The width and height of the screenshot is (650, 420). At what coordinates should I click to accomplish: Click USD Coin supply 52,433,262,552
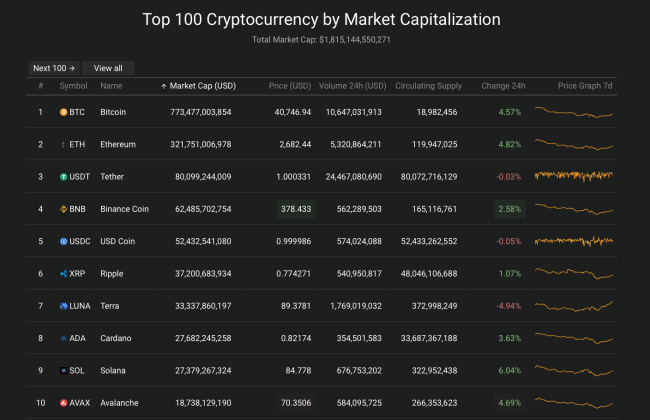(x=429, y=241)
